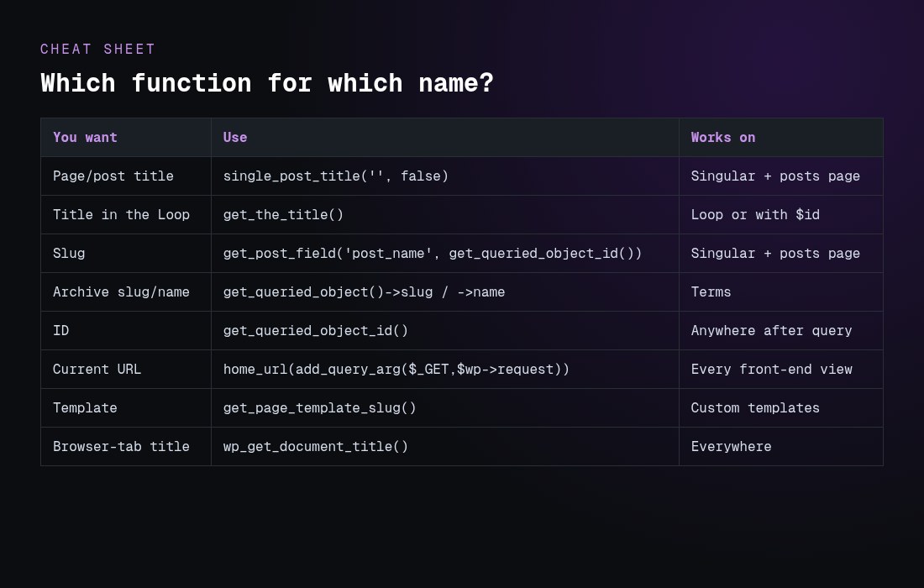Click the get_queried_object_id() code cell
This screenshot has height=588, width=924.
pos(445,330)
